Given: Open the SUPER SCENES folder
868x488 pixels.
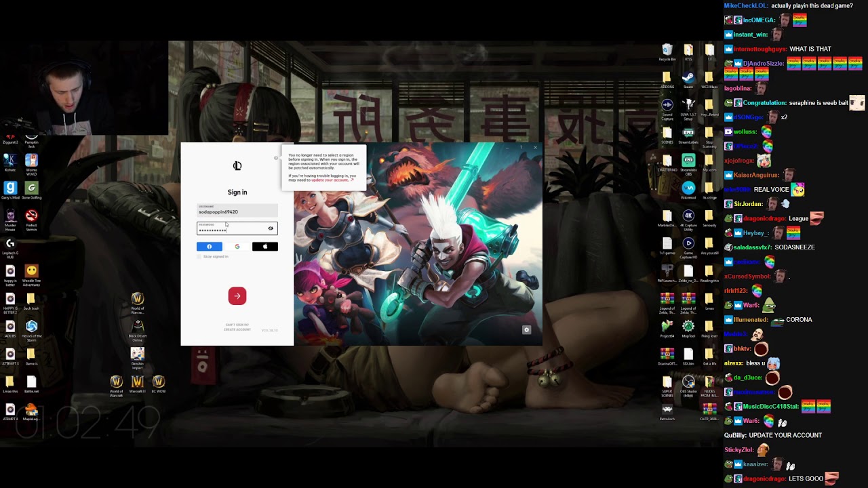Looking at the screenshot, I should point(667,386).
